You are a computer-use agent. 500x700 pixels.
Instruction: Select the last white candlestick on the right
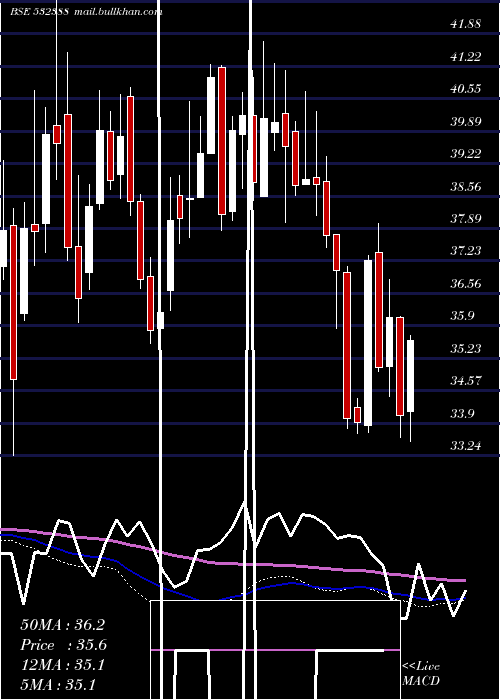(410, 376)
